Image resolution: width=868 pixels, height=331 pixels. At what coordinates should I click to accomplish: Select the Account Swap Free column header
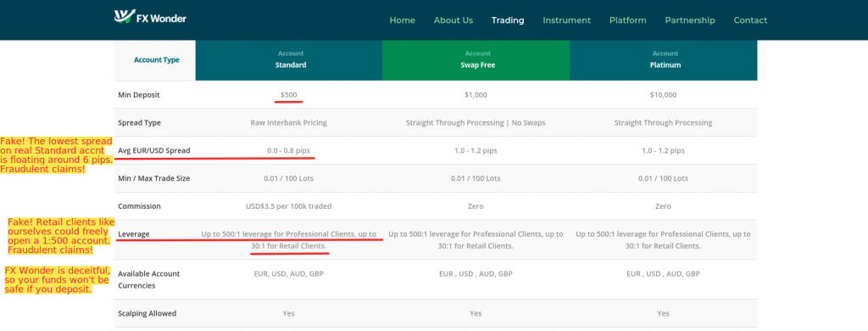click(476, 60)
